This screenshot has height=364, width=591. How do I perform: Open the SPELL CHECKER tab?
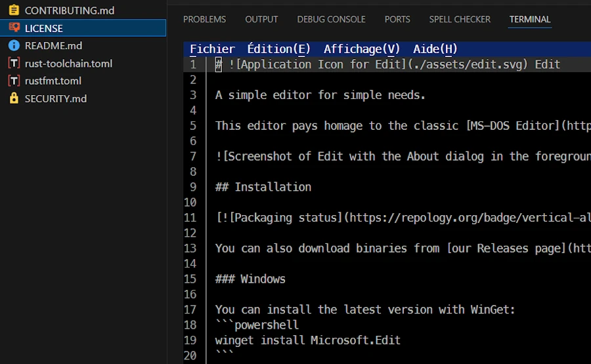(x=460, y=20)
